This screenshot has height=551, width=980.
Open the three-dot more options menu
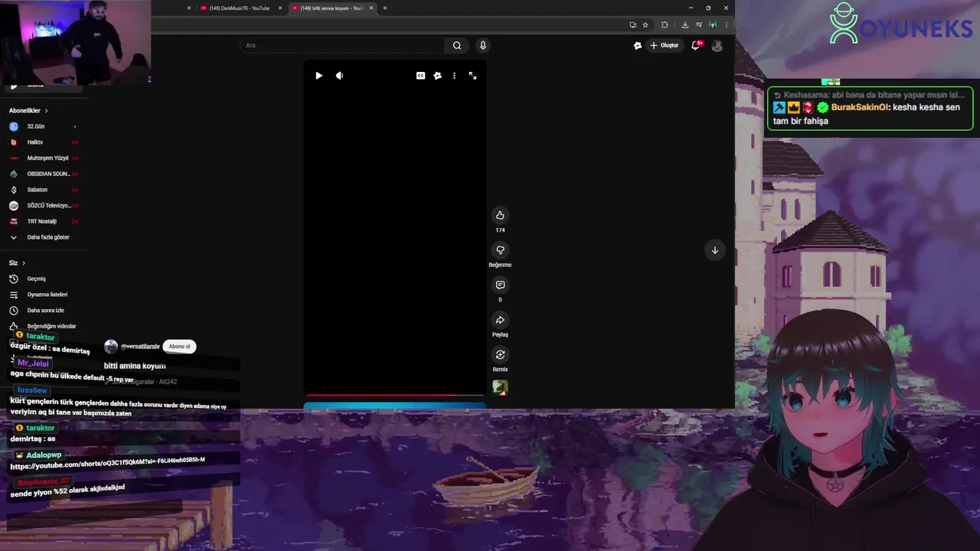point(454,76)
